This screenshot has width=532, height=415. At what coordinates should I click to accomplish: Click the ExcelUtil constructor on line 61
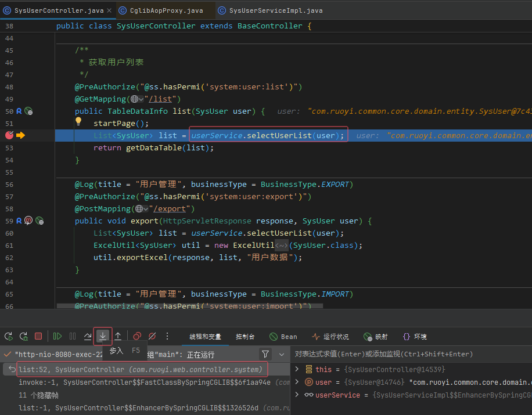253,246
